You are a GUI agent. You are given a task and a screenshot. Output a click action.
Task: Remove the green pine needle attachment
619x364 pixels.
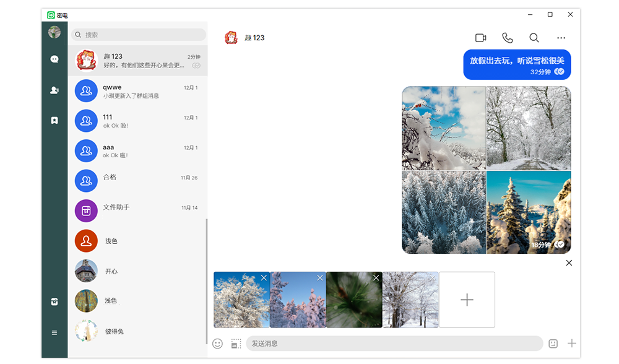[376, 278]
